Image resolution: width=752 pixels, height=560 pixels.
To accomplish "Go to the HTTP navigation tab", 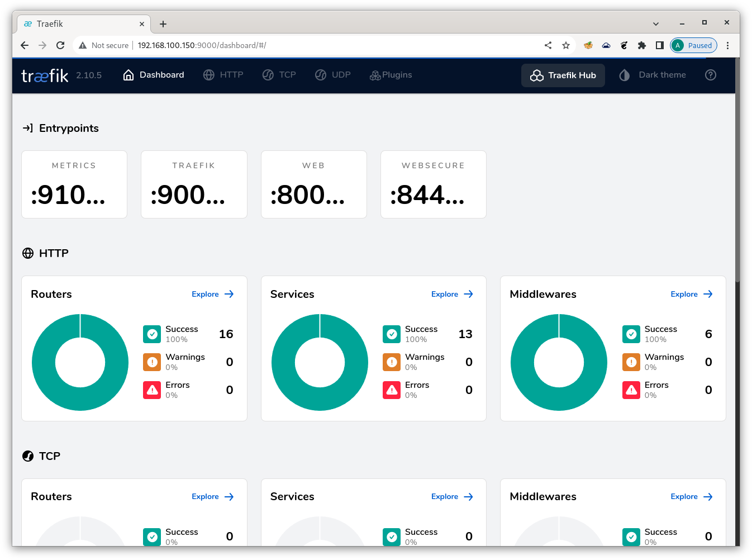I will pyautogui.click(x=223, y=75).
